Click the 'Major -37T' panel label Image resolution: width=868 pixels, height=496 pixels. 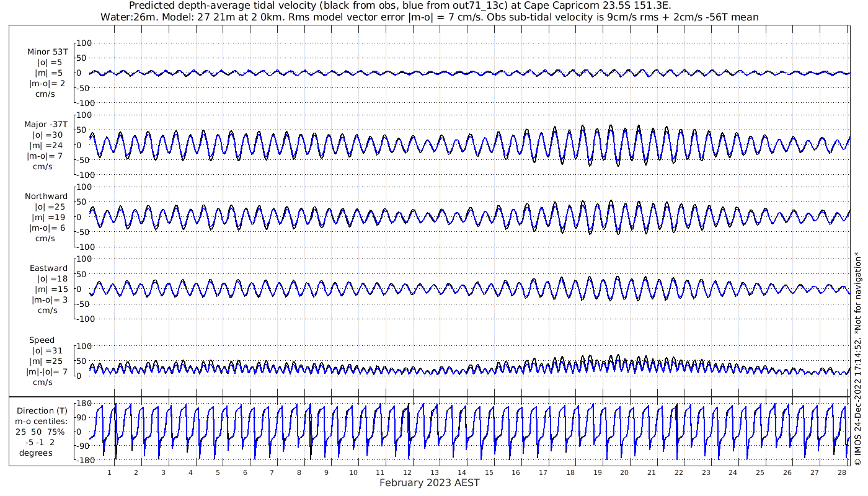point(47,124)
